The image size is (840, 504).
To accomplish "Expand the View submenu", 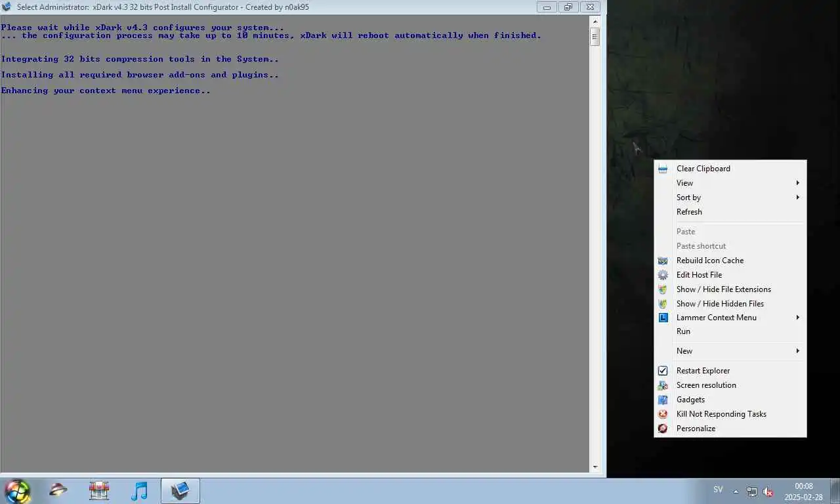I will (x=730, y=183).
